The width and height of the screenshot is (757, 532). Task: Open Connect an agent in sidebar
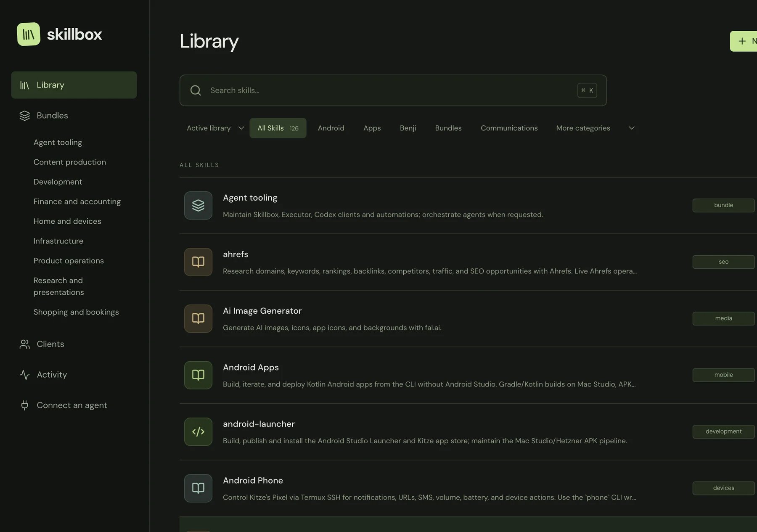point(74,405)
